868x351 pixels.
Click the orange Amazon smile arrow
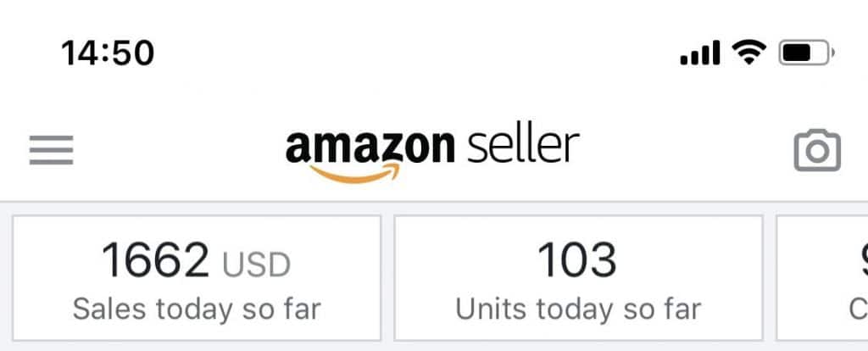[354, 174]
